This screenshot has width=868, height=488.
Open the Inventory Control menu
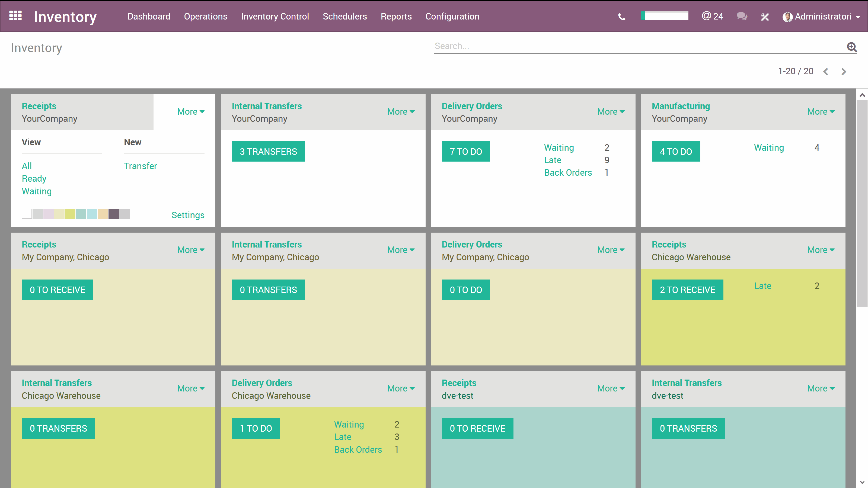tap(275, 16)
